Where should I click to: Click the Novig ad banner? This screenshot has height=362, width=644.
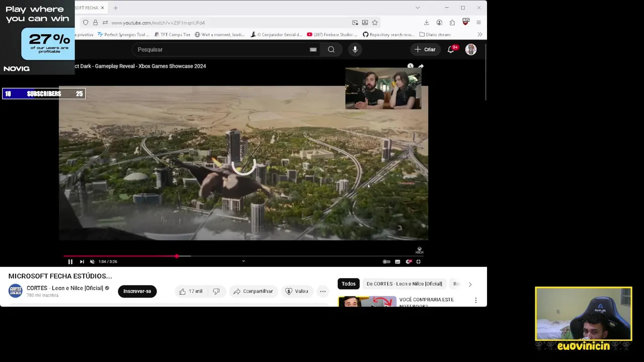(x=37, y=37)
